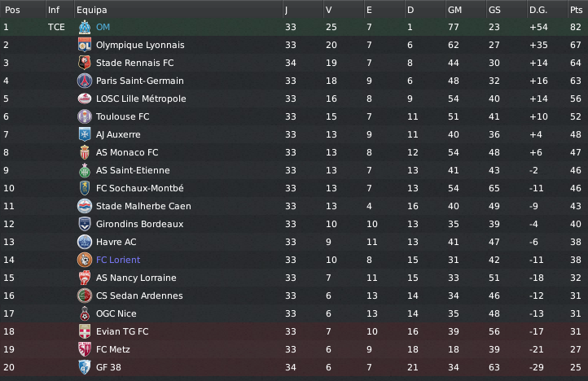This screenshot has width=588, height=381.
Task: Open the FC Lorient team page
Action: coord(118,260)
